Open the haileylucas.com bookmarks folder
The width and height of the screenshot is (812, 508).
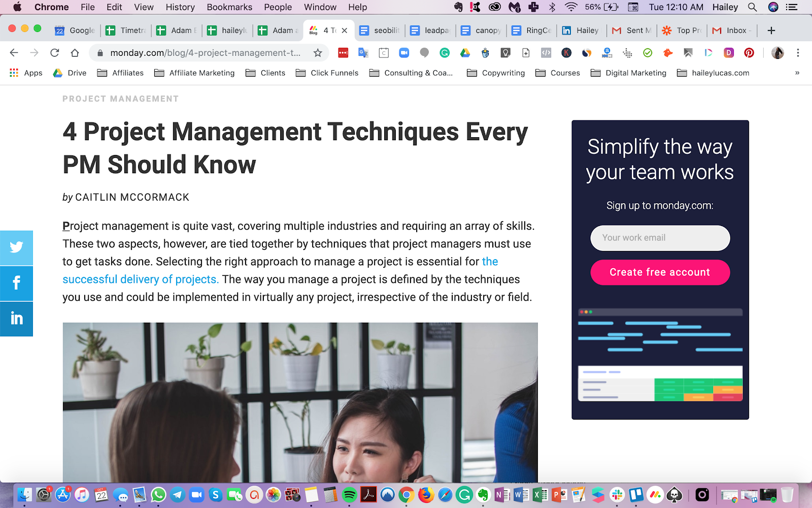point(713,73)
